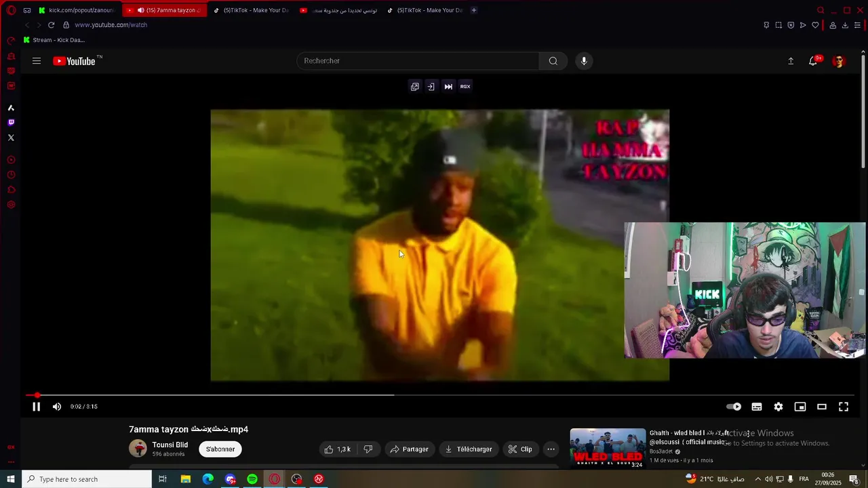The image size is (868, 488).
Task: Open a new browser tab with plus
Action: pos(474,10)
